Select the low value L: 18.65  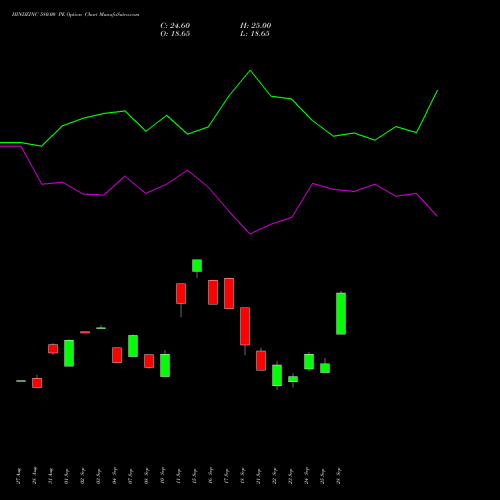[255, 34]
